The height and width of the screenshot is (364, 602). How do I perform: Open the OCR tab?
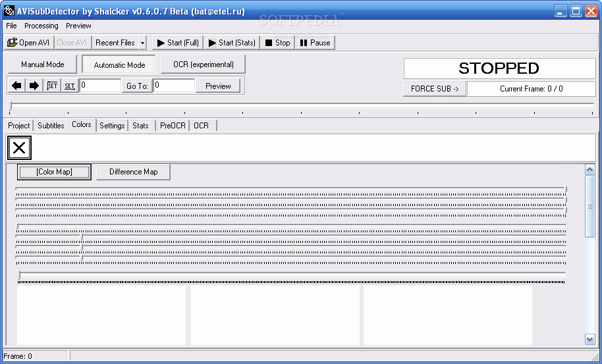[201, 126]
